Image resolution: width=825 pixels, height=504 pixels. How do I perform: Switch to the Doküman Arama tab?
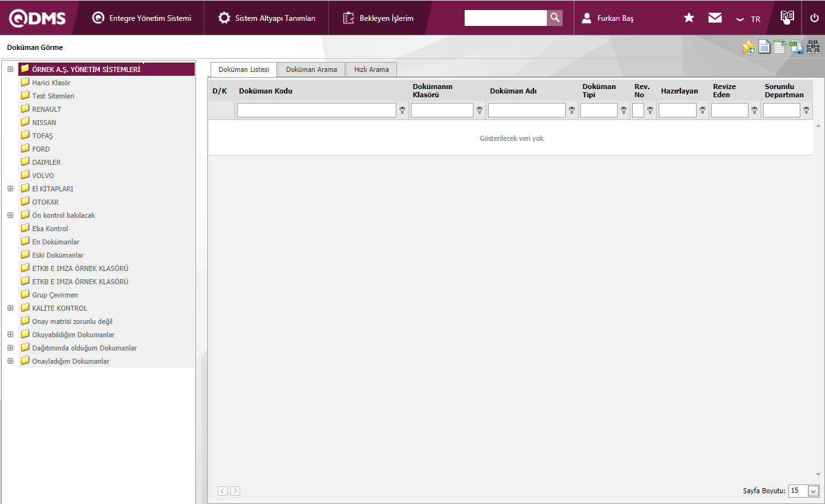311,69
